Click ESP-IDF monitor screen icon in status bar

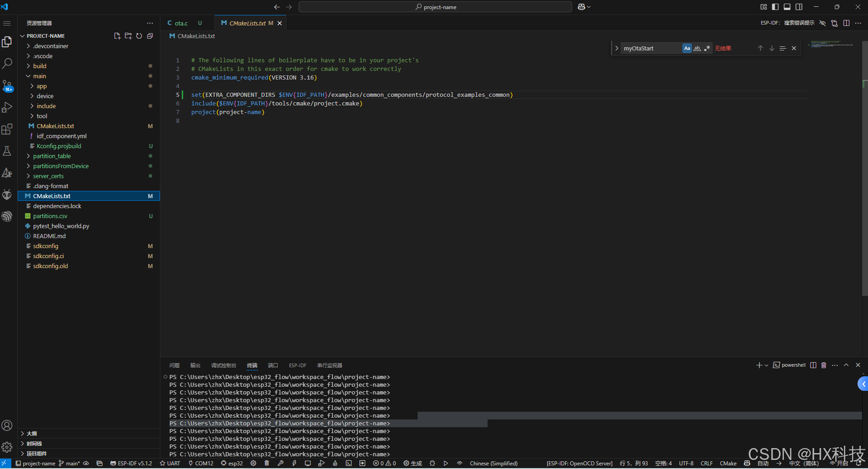308,464
